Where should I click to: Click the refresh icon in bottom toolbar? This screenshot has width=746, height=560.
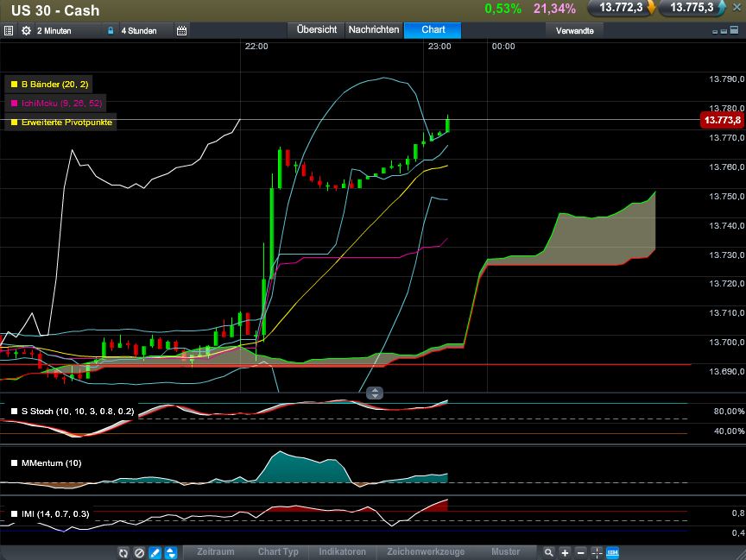(x=123, y=552)
